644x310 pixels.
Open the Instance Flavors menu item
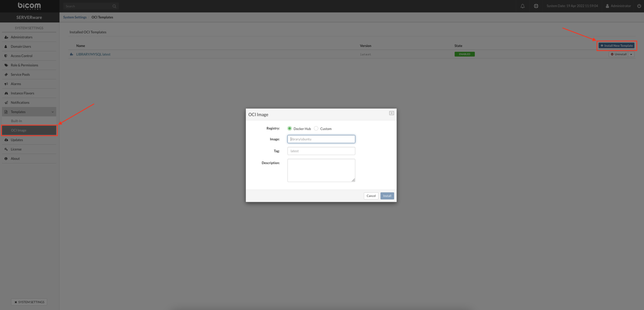[x=22, y=93]
